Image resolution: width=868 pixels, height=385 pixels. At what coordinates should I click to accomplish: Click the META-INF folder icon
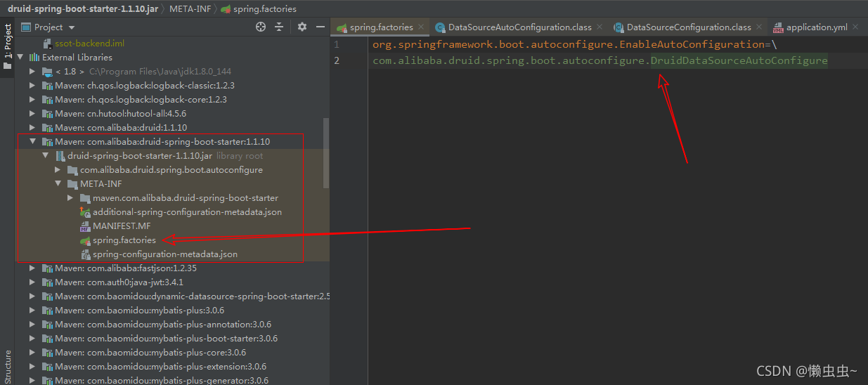(72, 184)
